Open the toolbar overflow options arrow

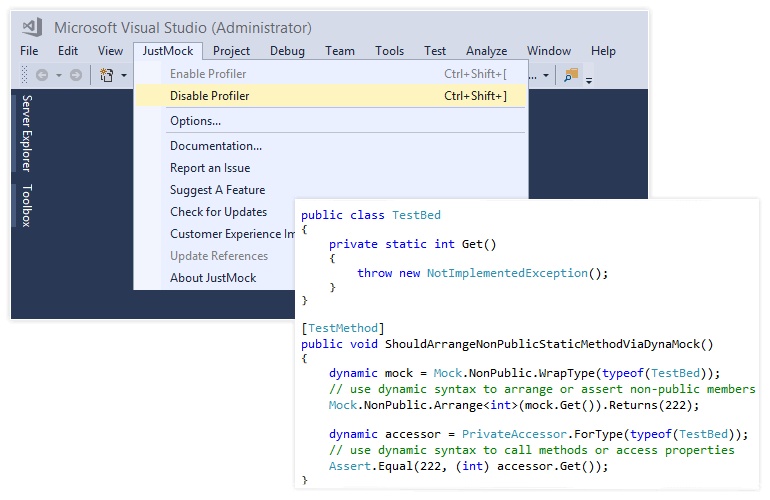pyautogui.click(x=589, y=81)
